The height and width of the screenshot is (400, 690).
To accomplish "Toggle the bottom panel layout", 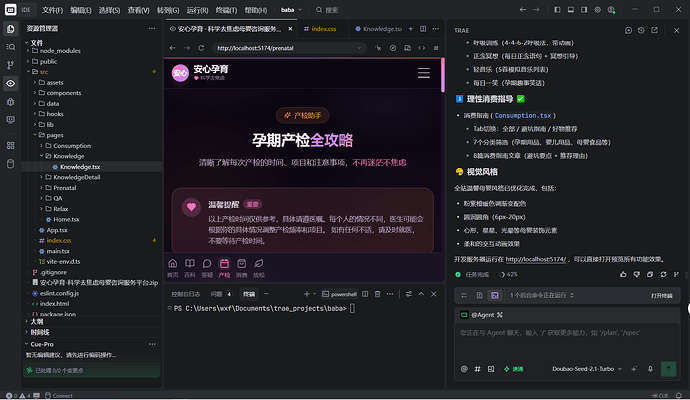I will (x=571, y=10).
